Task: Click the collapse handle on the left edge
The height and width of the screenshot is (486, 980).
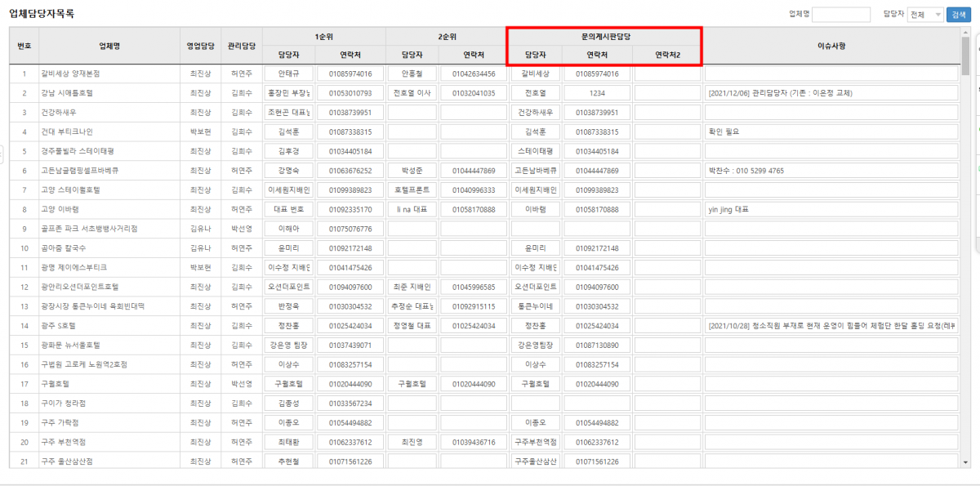Action: pyautogui.click(x=2, y=152)
